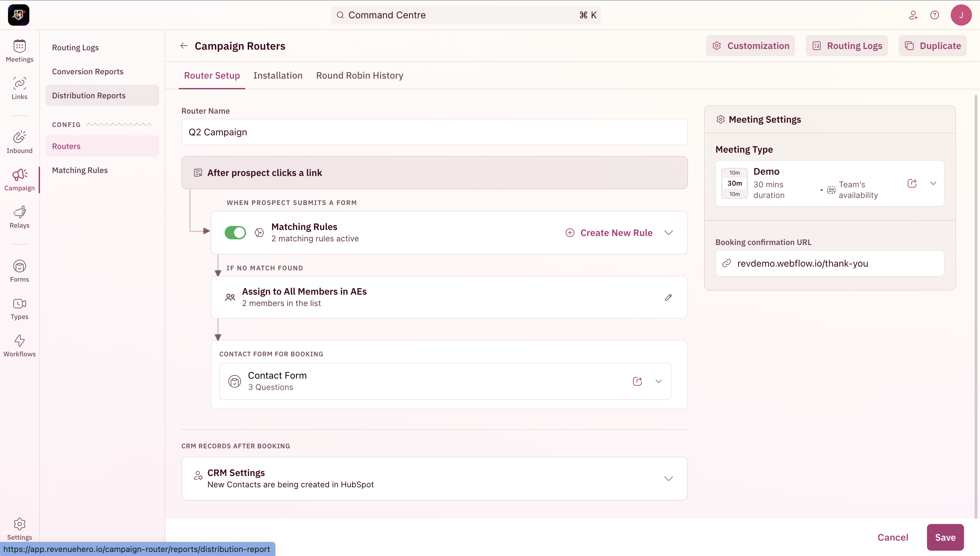
Task: Open Distribution Reports menu item
Action: click(x=102, y=95)
